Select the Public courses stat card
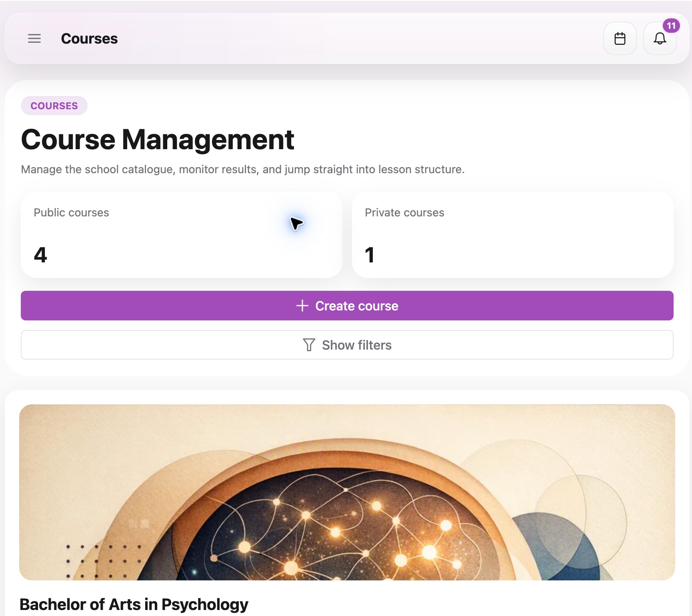This screenshot has width=692, height=616. [181, 235]
